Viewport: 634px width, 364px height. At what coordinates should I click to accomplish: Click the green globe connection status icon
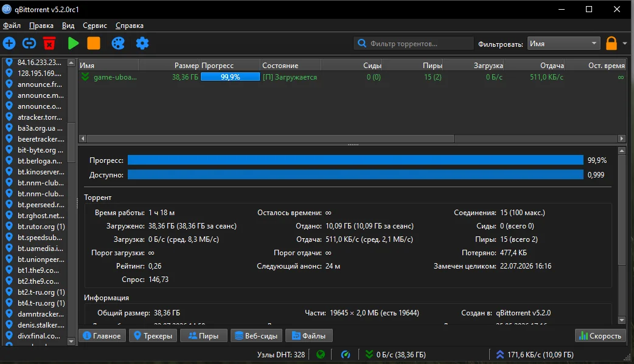(321, 354)
